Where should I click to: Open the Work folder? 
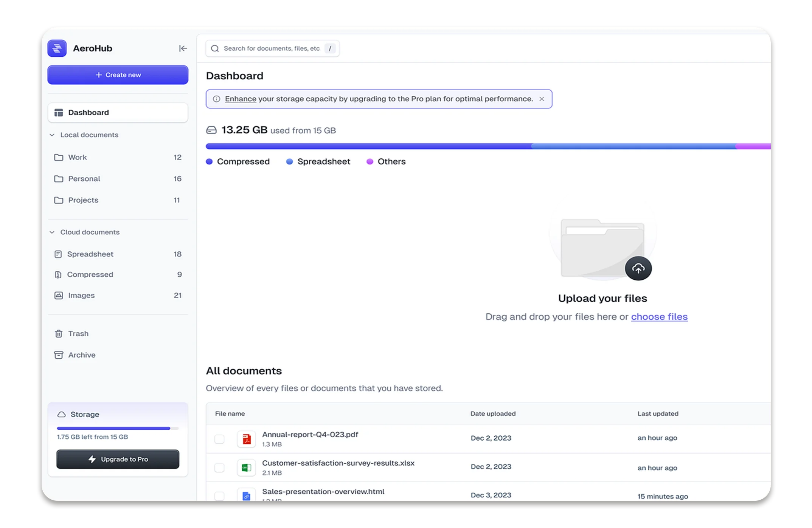tap(78, 157)
